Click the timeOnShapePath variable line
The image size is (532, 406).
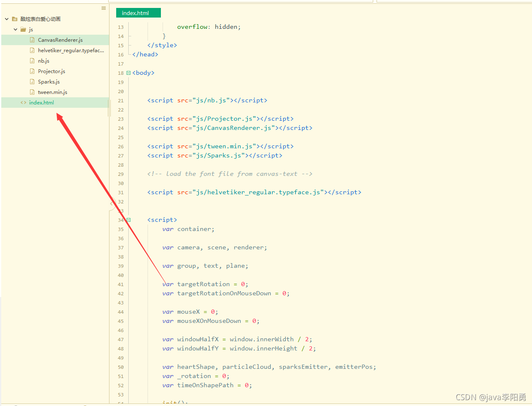point(207,385)
